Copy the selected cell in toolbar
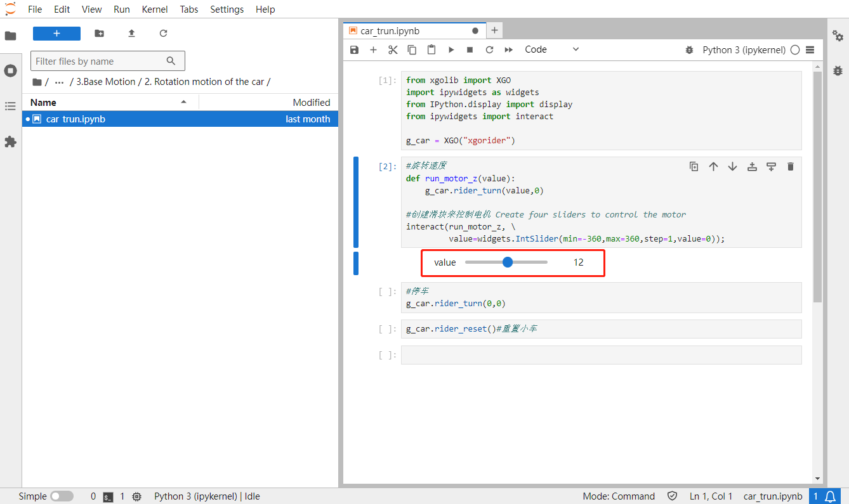849x504 pixels. coord(412,49)
